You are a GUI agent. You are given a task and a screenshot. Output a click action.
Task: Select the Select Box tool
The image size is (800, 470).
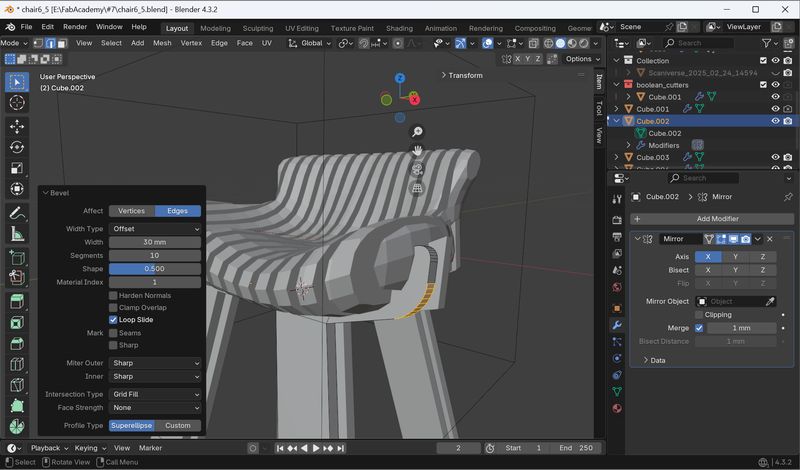[x=17, y=82]
